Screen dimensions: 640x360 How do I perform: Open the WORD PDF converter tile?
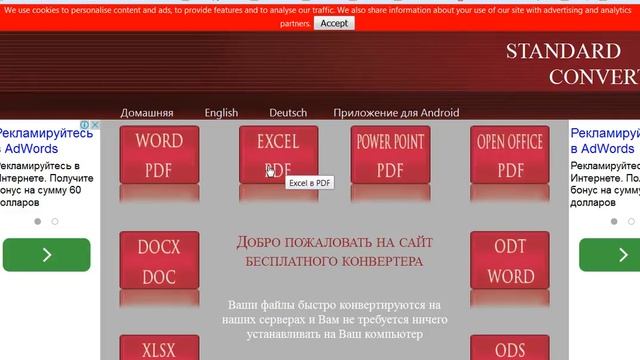pos(160,155)
